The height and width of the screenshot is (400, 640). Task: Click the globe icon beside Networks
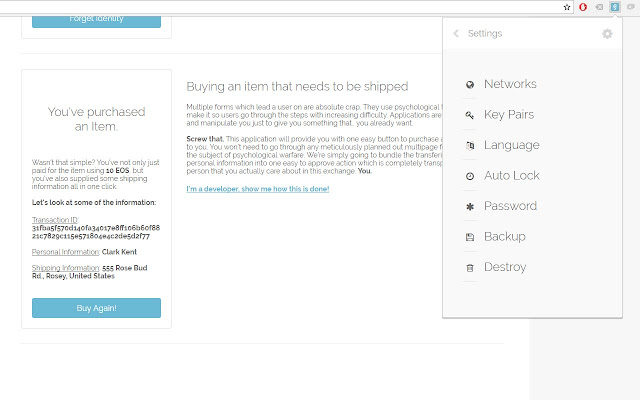[470, 84]
